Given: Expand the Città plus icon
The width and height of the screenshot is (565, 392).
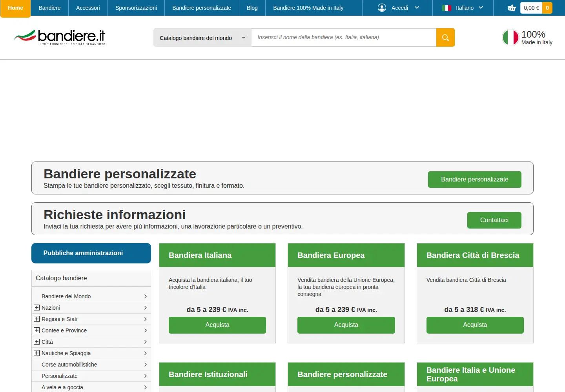Looking at the screenshot, I should pyautogui.click(x=36, y=342).
